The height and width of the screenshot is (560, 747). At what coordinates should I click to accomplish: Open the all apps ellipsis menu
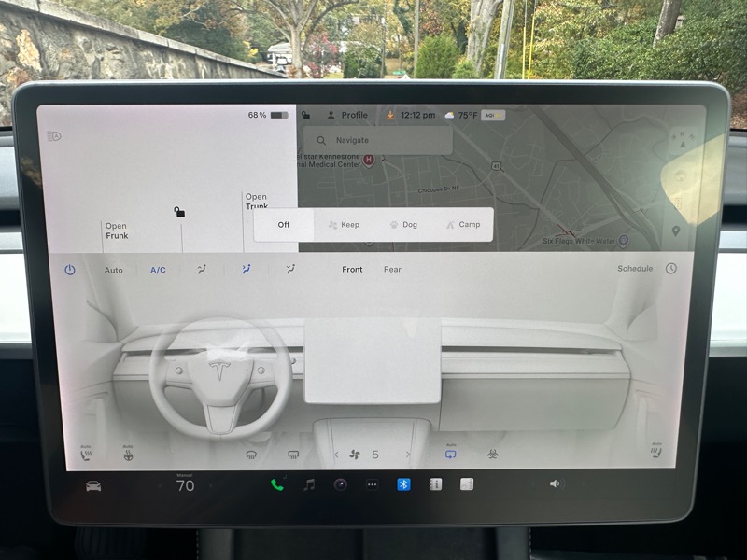(x=372, y=484)
